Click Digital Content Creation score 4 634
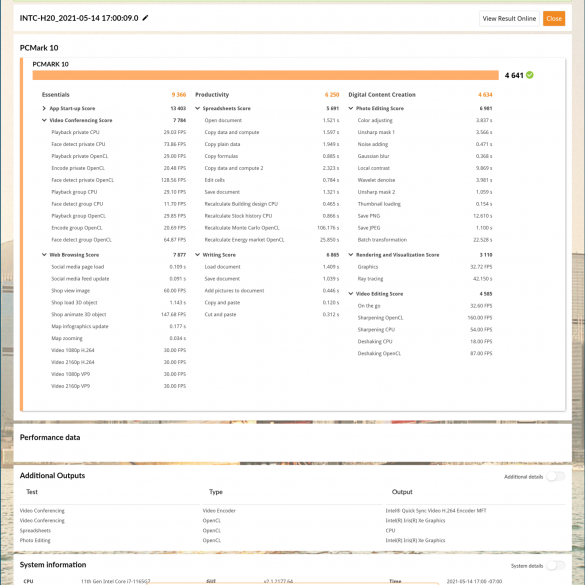The width and height of the screenshot is (585, 585). tap(485, 94)
